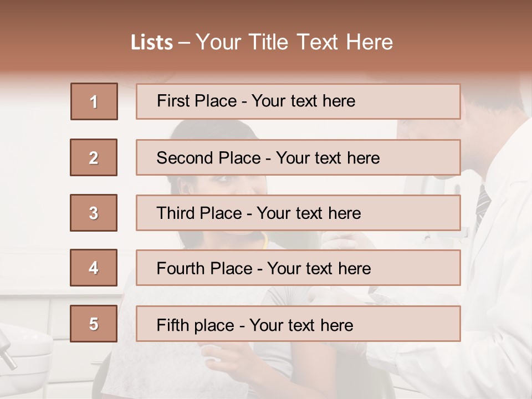Select the Second Place text box
This screenshot has width=532, height=399.
coord(298,157)
